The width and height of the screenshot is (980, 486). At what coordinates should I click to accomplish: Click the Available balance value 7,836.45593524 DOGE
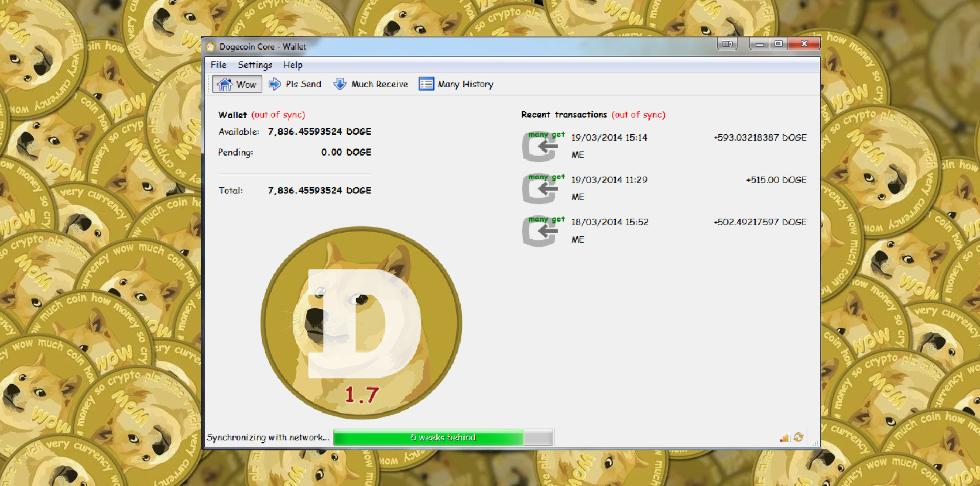point(320,132)
